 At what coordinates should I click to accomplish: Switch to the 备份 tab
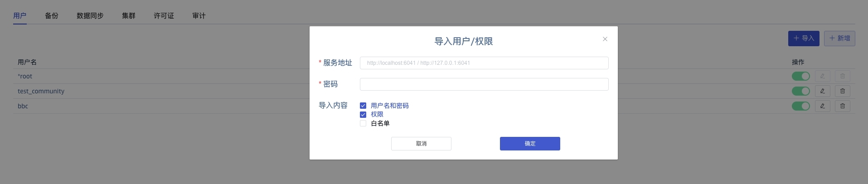tap(52, 16)
